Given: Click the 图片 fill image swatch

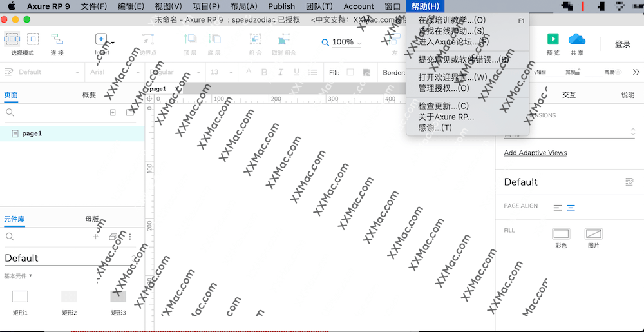Looking at the screenshot, I should [x=594, y=234].
